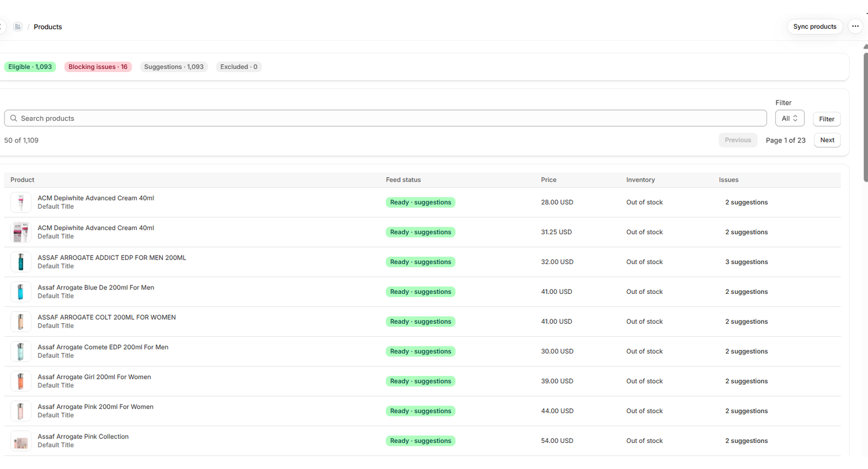Open the All filter dropdown

(789, 118)
